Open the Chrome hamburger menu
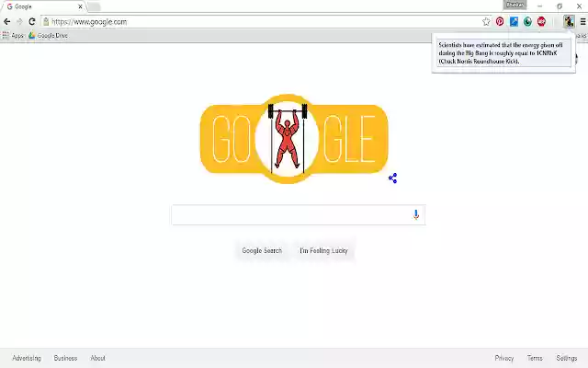This screenshot has width=588, height=368. click(582, 22)
